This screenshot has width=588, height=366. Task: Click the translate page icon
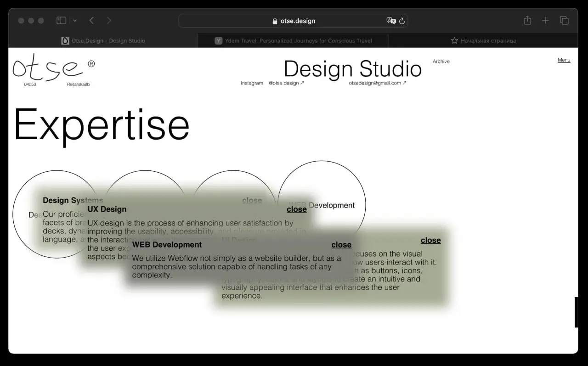pos(390,21)
